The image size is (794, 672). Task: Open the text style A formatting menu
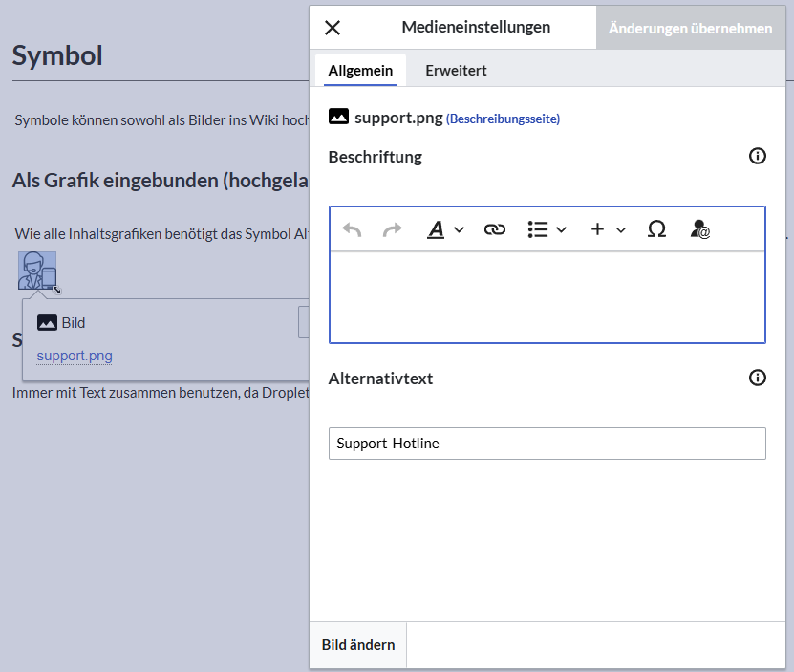[445, 229]
